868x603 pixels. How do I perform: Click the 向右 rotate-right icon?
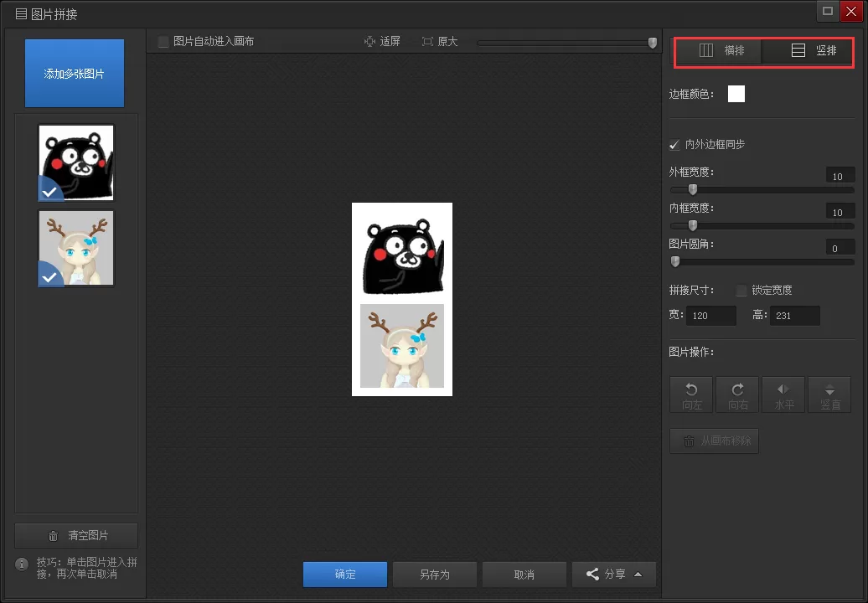tap(737, 395)
